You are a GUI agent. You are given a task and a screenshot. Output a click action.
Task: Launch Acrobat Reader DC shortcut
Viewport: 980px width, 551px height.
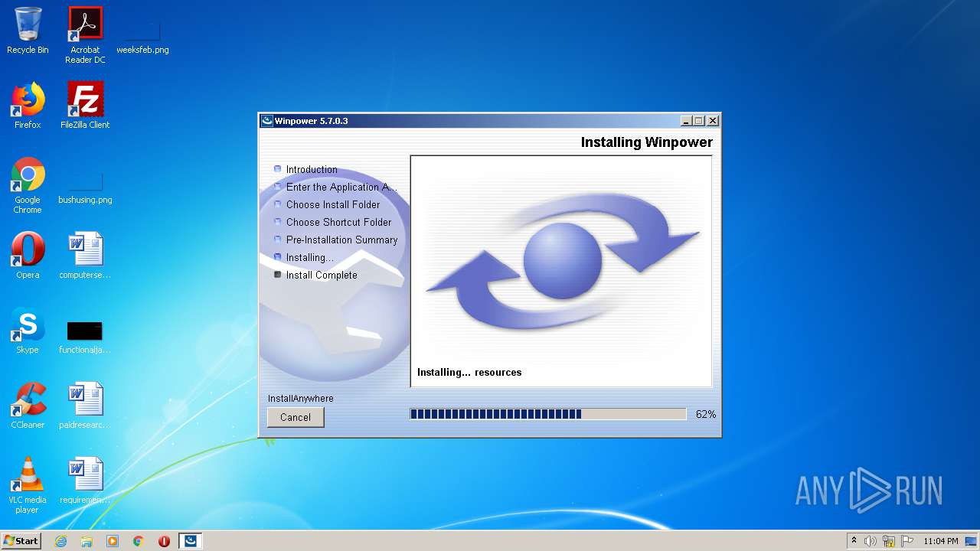85,34
